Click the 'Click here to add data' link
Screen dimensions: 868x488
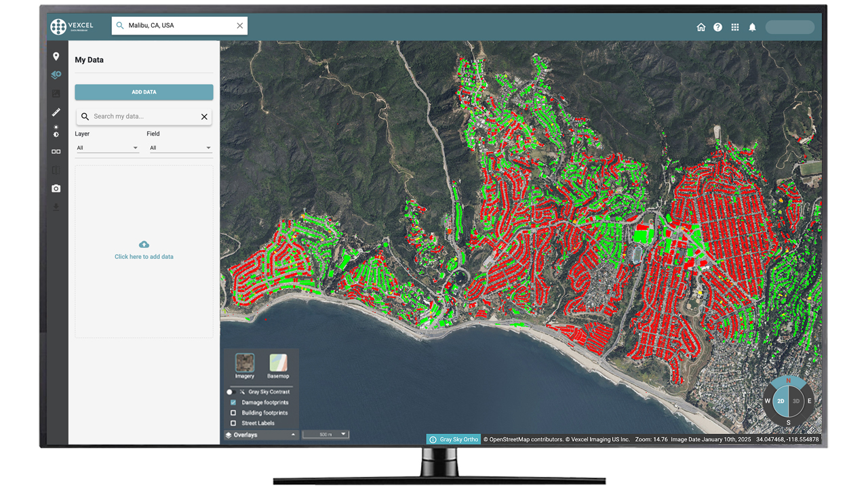click(144, 257)
